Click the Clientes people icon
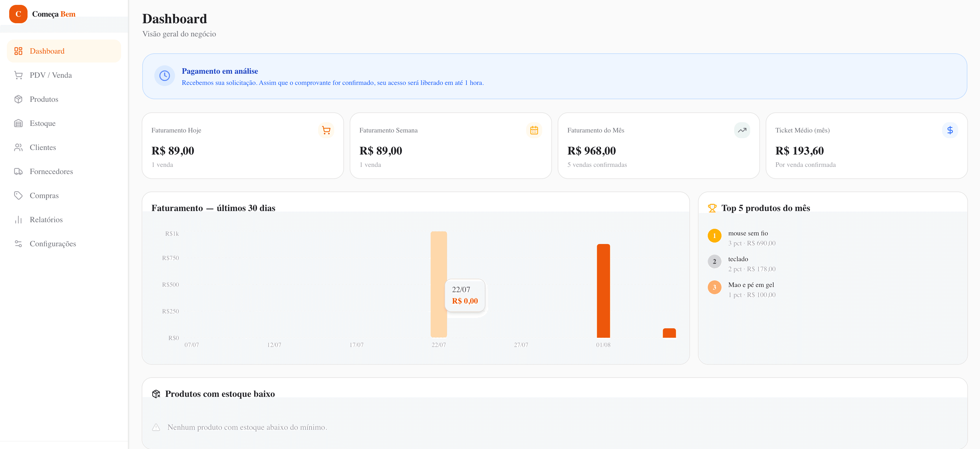980x449 pixels. (x=18, y=147)
